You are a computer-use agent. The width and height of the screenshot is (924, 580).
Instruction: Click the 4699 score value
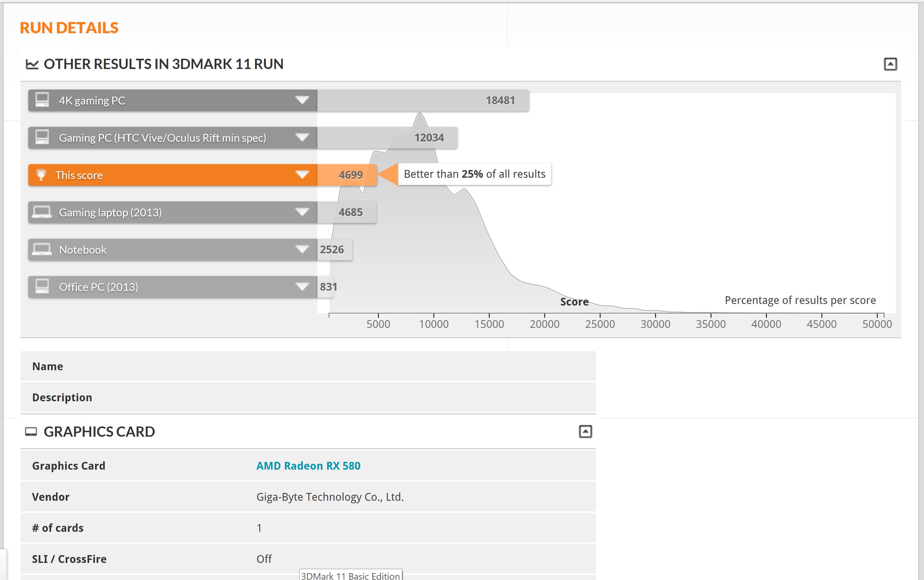coord(351,175)
